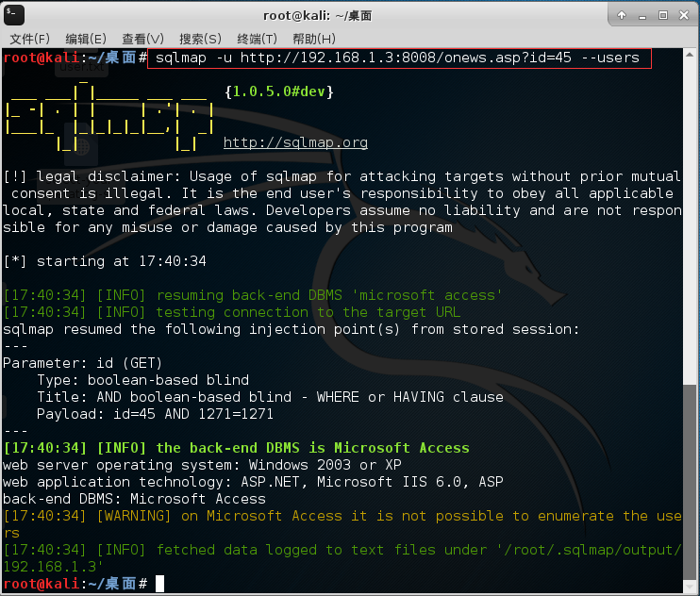This screenshot has width=700, height=596.
Task: Click the 'web server operating system' line
Action: [202, 465]
